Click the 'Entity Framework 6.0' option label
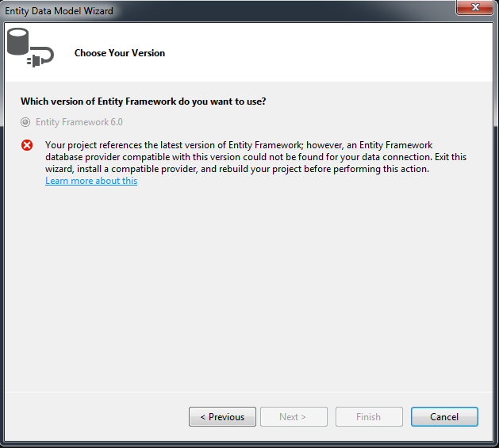Screen dimensions: 499x448 (79, 122)
